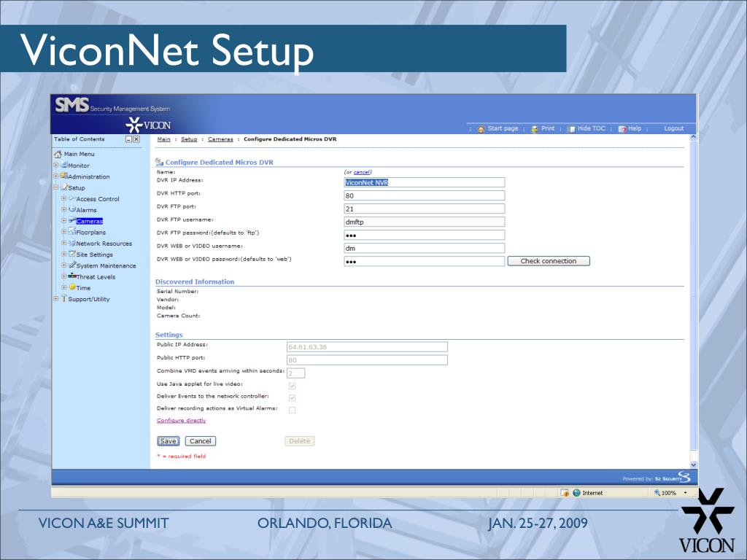Image resolution: width=747 pixels, height=560 pixels.
Task: Close the Table of Contents panel
Action: (136, 139)
